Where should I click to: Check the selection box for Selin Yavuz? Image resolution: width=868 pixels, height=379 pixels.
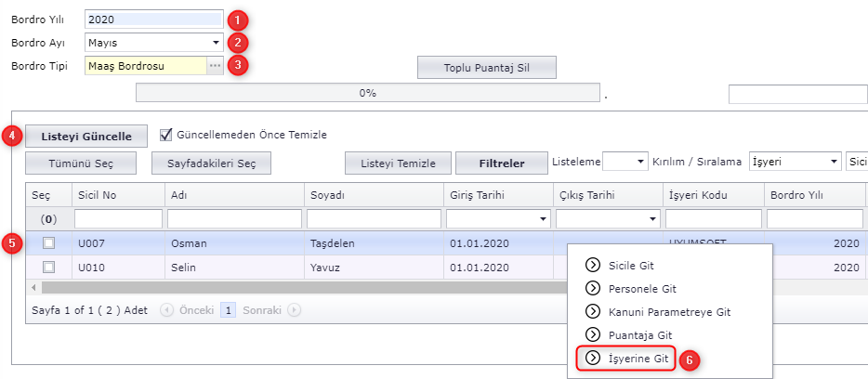pyautogui.click(x=49, y=267)
